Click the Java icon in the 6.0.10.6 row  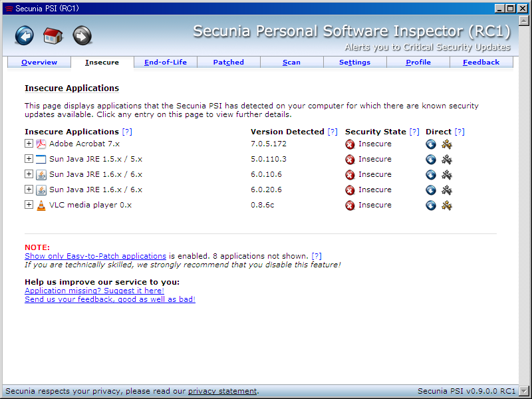click(41, 174)
